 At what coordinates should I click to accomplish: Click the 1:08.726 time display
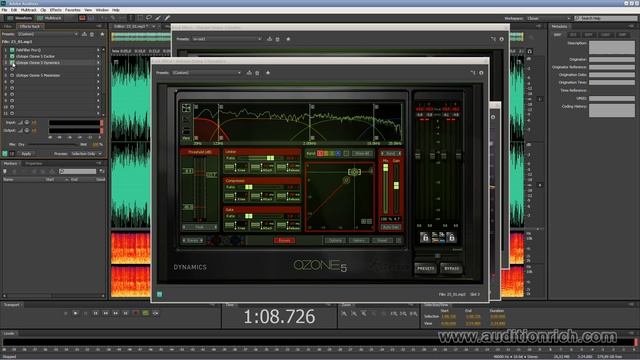280,317
